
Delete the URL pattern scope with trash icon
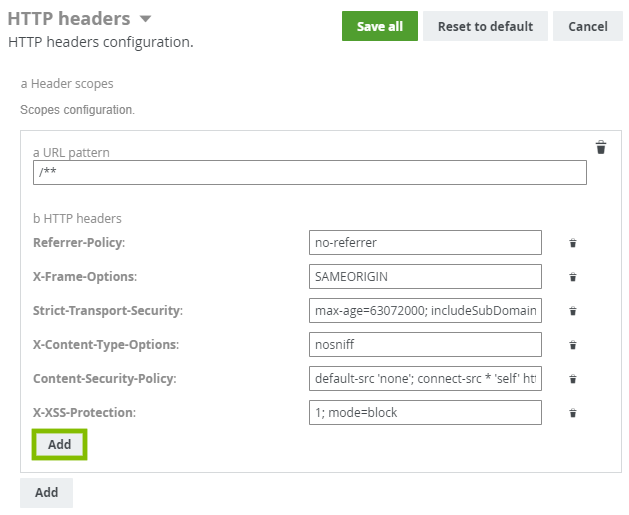[601, 148]
